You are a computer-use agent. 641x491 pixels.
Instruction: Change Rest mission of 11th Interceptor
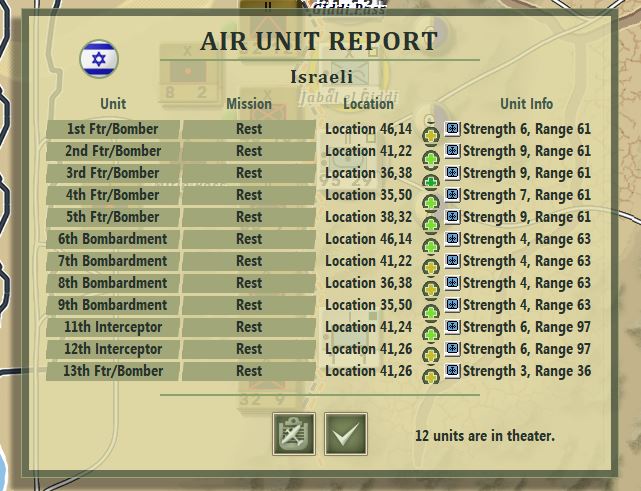pos(249,328)
